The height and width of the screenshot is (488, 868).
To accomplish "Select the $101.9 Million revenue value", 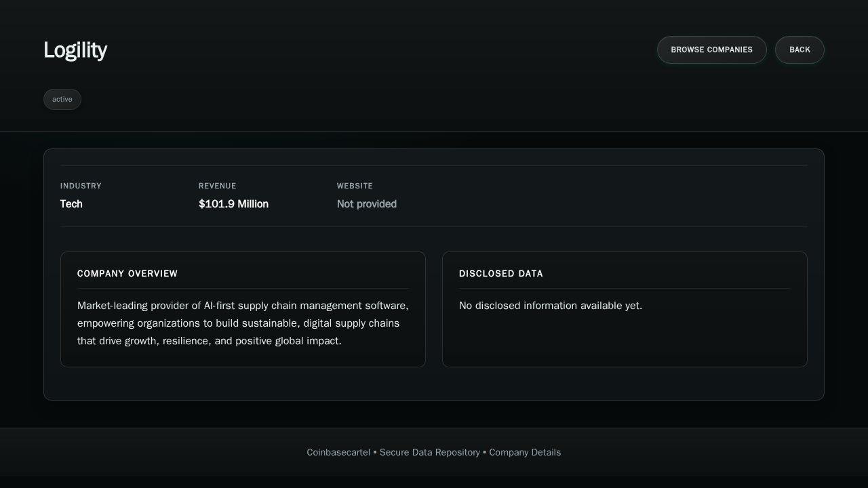I will click(x=233, y=204).
